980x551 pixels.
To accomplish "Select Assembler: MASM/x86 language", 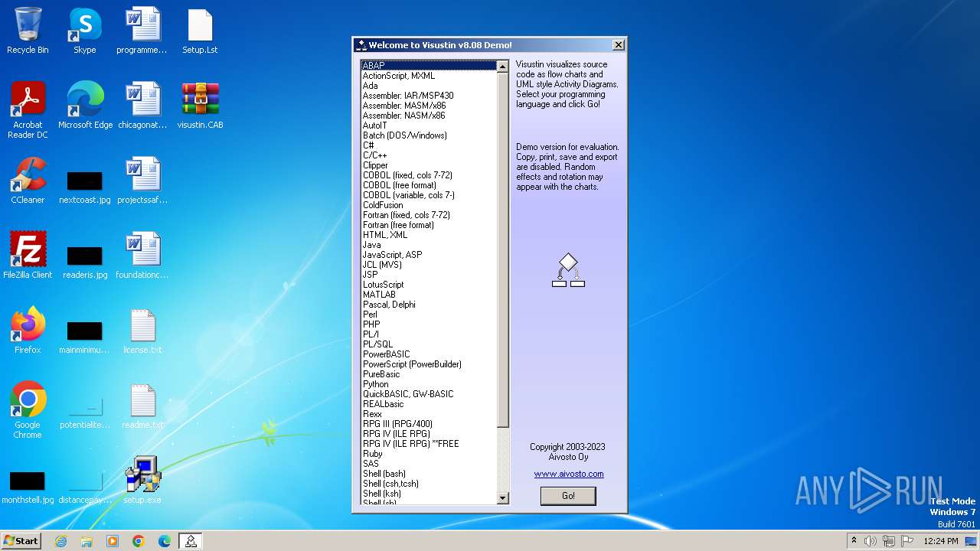I will pos(429,106).
